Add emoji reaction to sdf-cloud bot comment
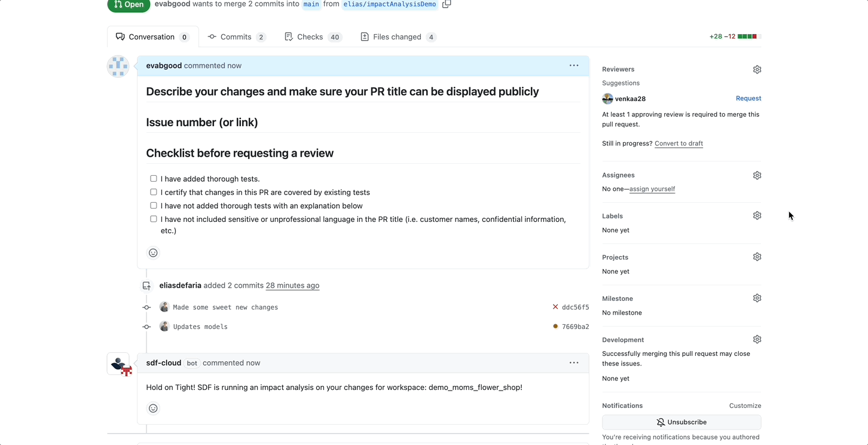The height and width of the screenshot is (445, 868). point(153,409)
